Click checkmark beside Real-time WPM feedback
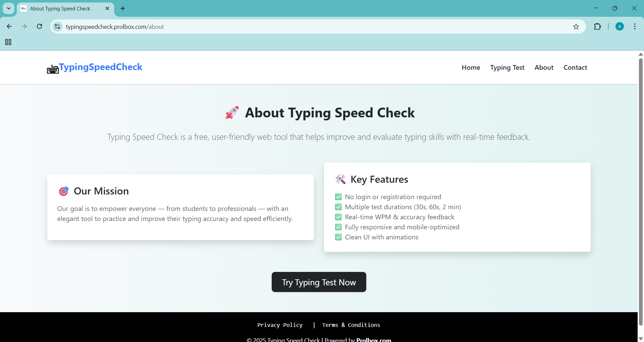This screenshot has height=342, width=644. click(x=338, y=217)
